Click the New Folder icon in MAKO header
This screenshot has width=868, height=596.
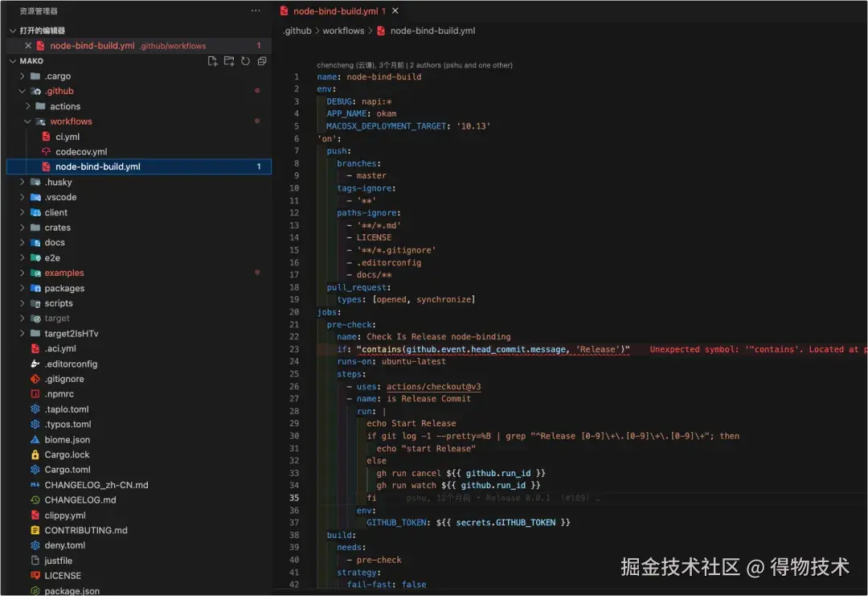[x=228, y=61]
